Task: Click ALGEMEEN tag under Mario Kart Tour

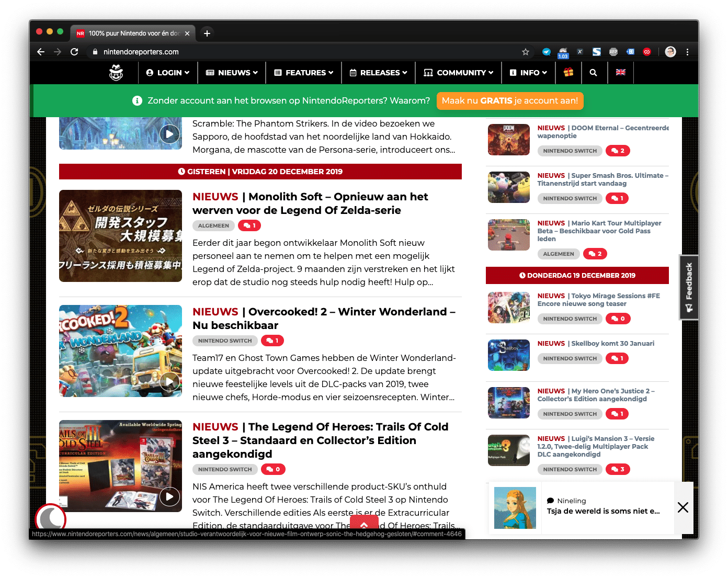Action: (x=559, y=254)
